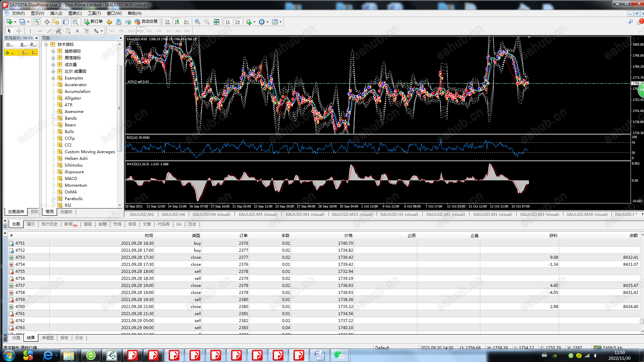Click the tile windows icon
This screenshot has width=644, height=362.
(216, 22)
